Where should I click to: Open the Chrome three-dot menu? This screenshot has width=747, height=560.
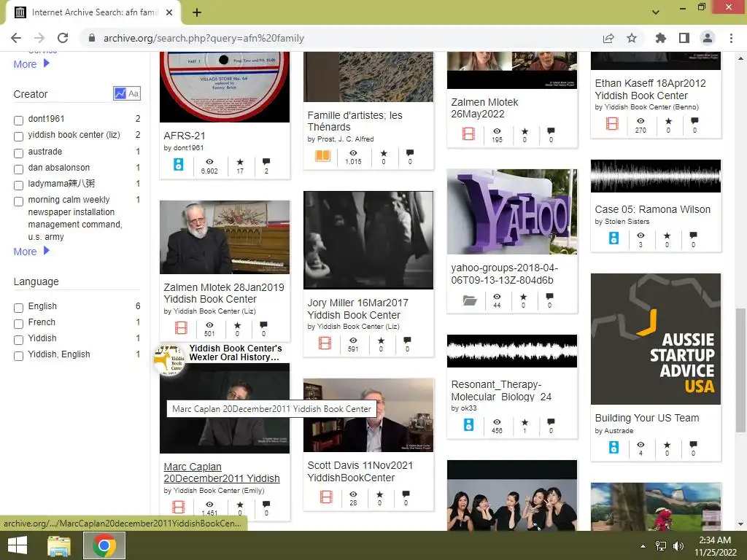pos(731,38)
